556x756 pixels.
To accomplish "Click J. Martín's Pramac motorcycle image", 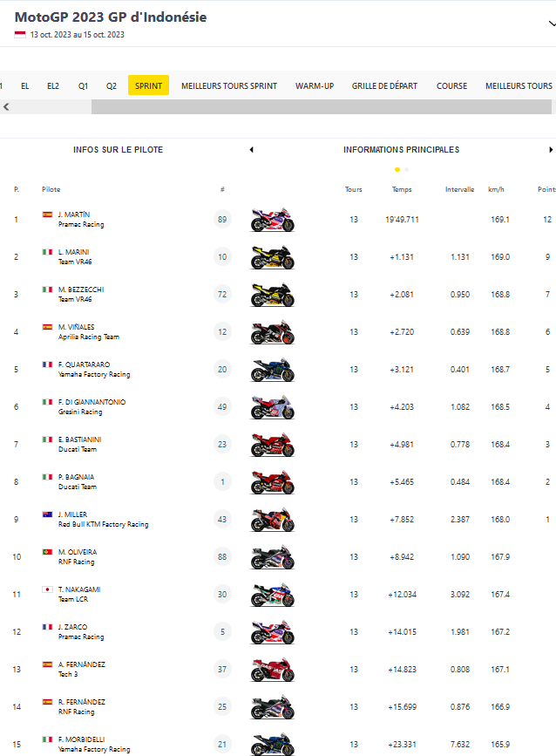I will (272, 220).
